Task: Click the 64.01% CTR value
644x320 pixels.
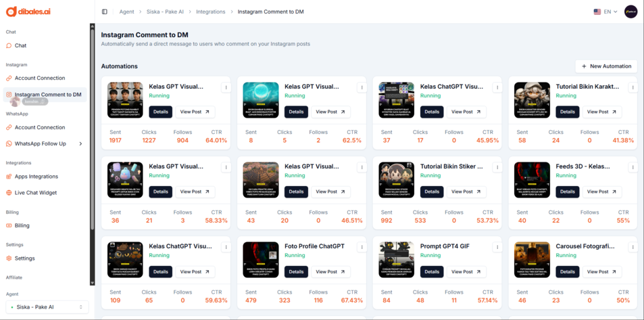Action: click(216, 141)
